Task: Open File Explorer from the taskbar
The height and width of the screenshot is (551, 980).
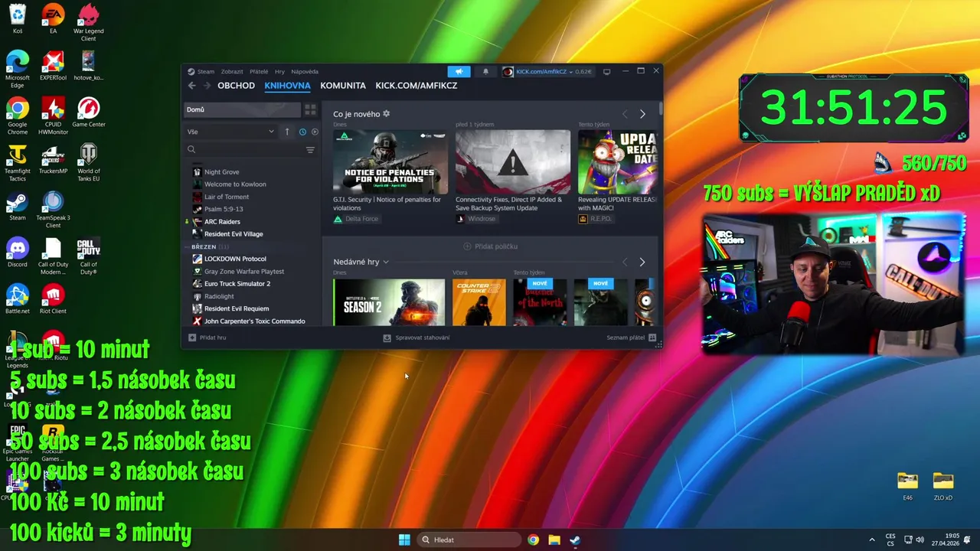Action: [554, 540]
